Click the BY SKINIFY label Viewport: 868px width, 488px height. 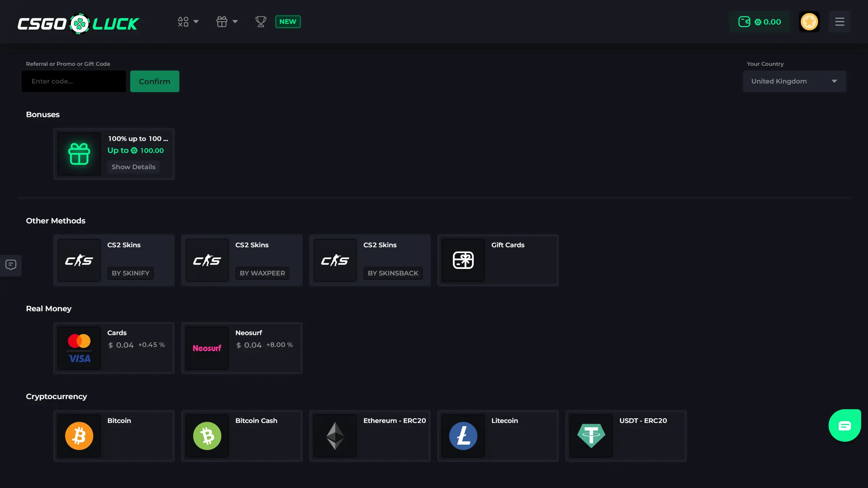click(131, 273)
